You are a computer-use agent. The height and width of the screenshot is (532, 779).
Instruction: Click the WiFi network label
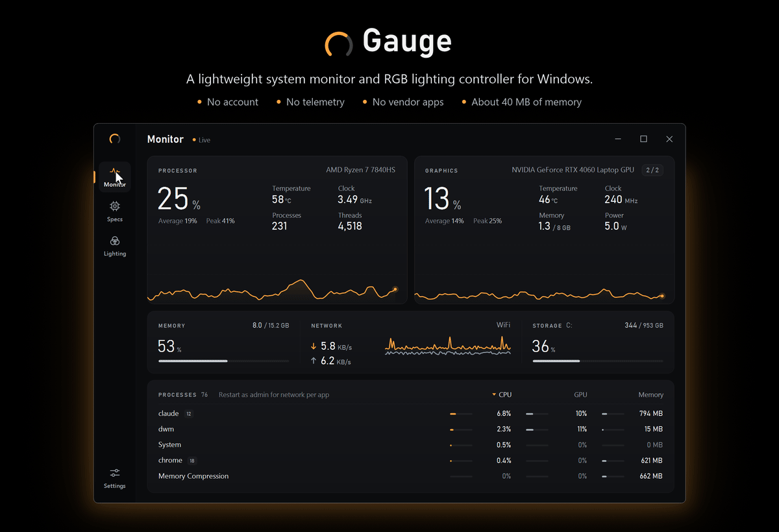[x=504, y=325]
